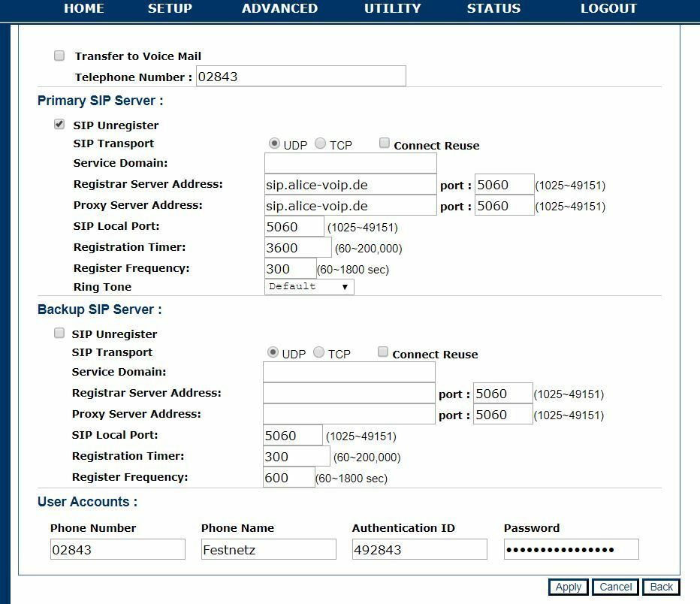Image resolution: width=700 pixels, height=604 pixels.
Task: Open the ADVANCED menu
Action: (279, 8)
